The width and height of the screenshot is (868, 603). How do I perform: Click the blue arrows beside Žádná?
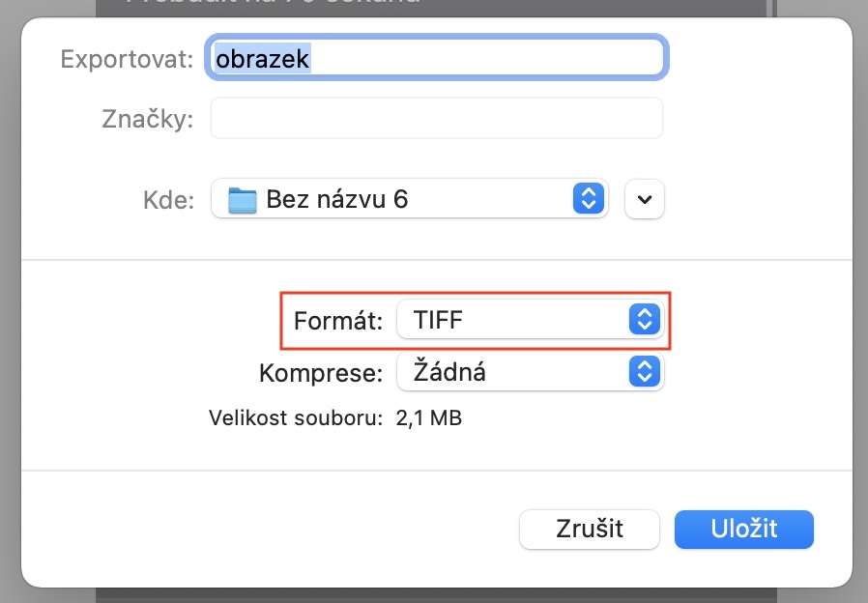tap(643, 371)
